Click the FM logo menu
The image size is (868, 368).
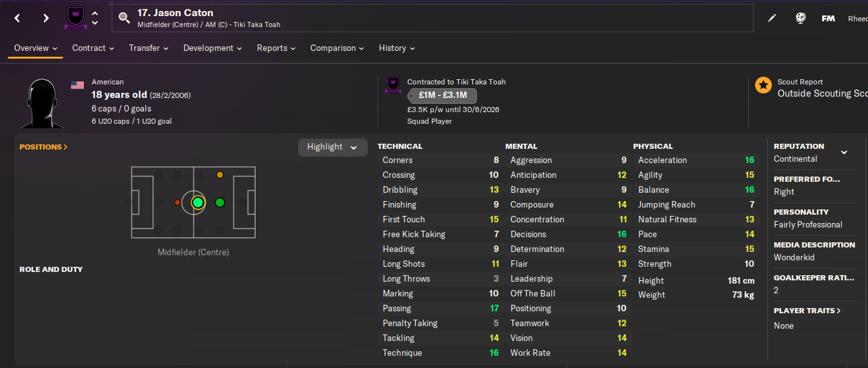click(828, 19)
